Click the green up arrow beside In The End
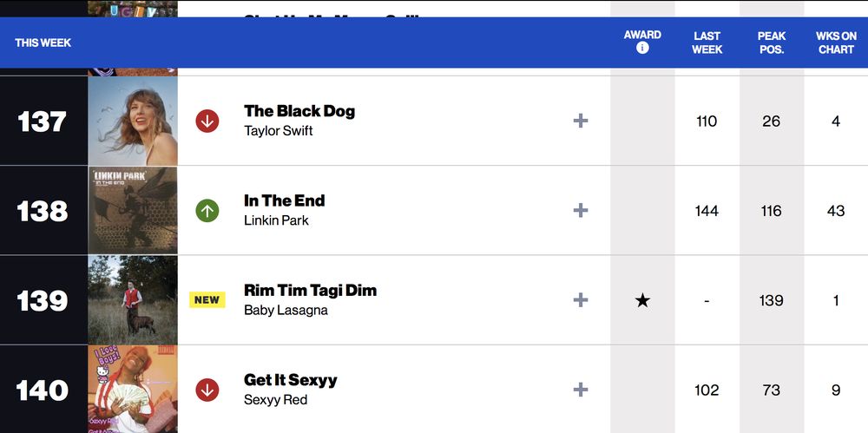The image size is (868, 433). coord(207,210)
